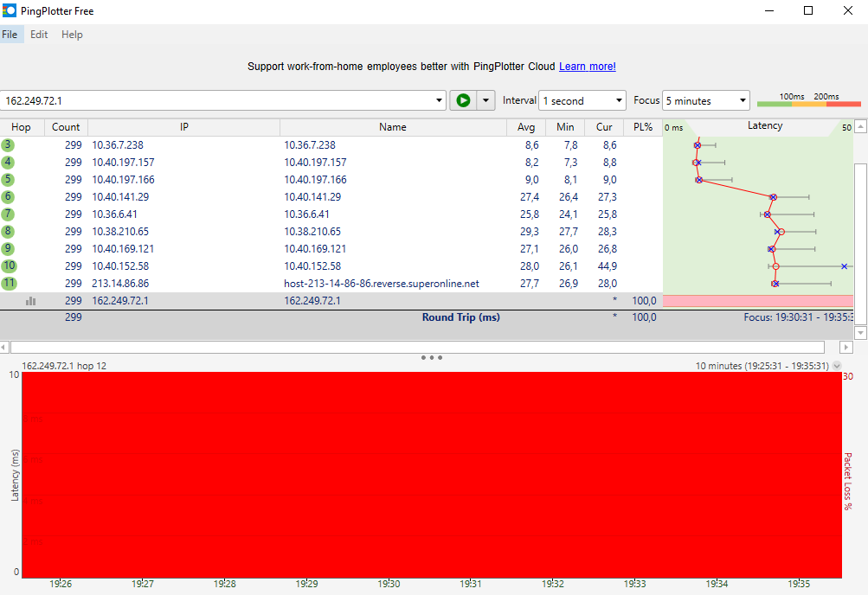The height and width of the screenshot is (595, 868).
Task: Sort by the Min column header
Action: (565, 127)
